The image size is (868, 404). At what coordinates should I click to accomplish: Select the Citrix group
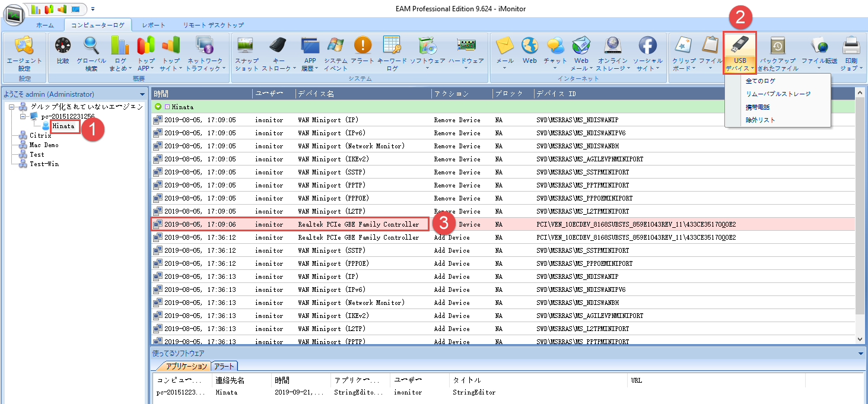point(40,135)
